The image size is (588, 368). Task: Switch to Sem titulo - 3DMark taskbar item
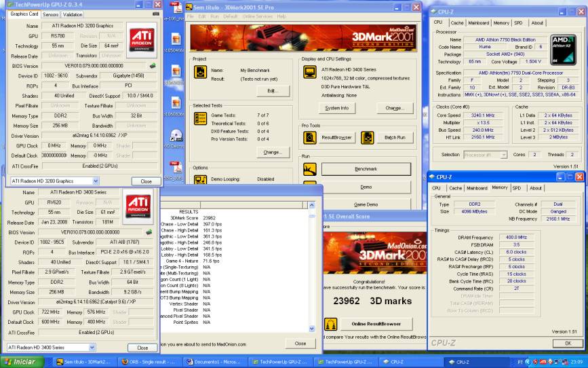click(85, 362)
